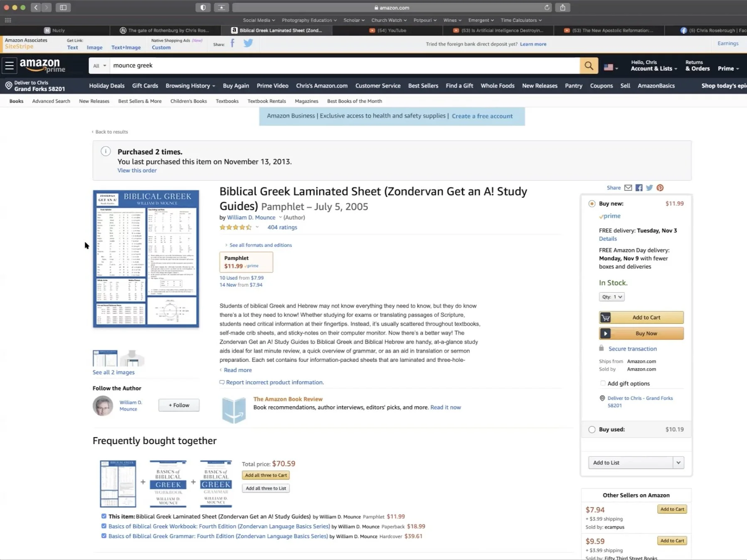Open the bookmarks grid icon
Viewport: 747px width, 560px height.
click(x=8, y=20)
